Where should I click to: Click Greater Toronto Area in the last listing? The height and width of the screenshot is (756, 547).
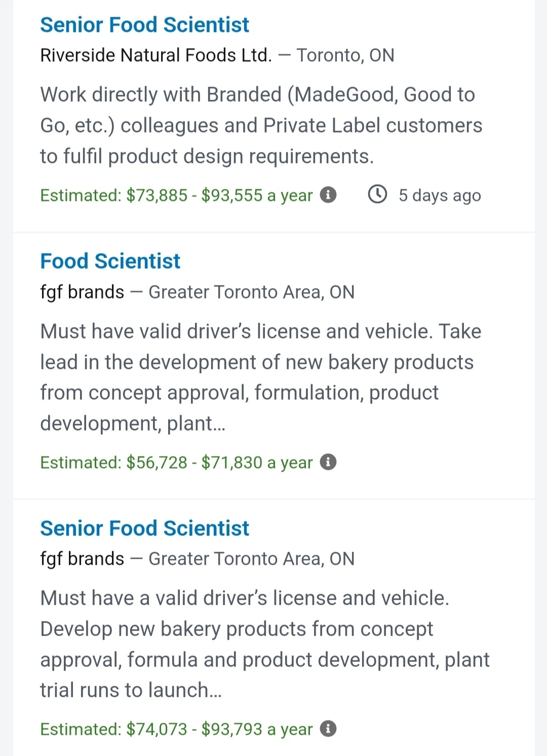[251, 559]
